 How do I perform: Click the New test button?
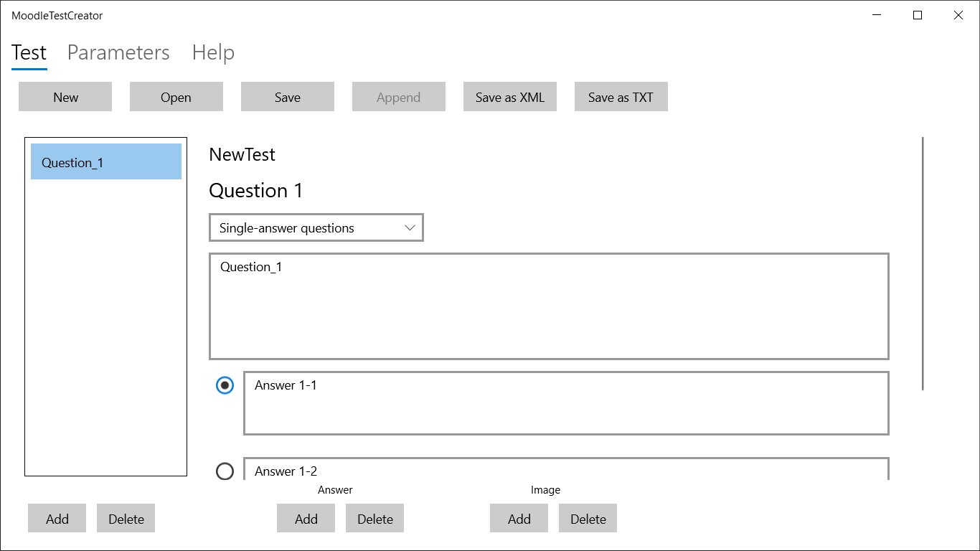tap(65, 98)
